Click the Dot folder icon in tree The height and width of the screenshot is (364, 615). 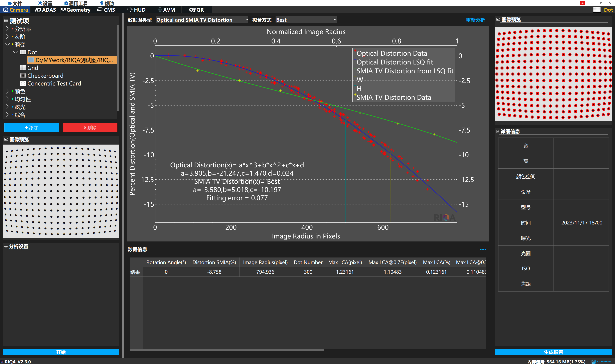pos(23,52)
